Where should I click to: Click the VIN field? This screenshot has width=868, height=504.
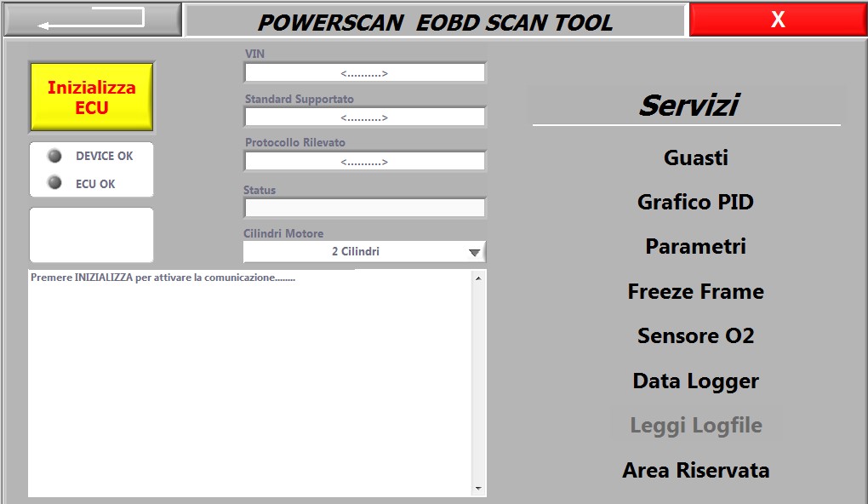point(364,73)
